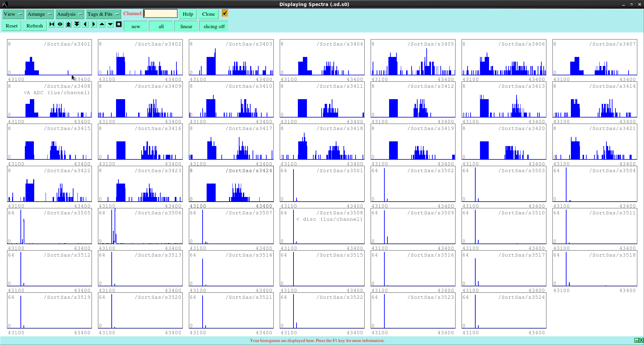The image size is (644, 345).
Task: Select the s3511 spectrum plot
Action: (595, 226)
